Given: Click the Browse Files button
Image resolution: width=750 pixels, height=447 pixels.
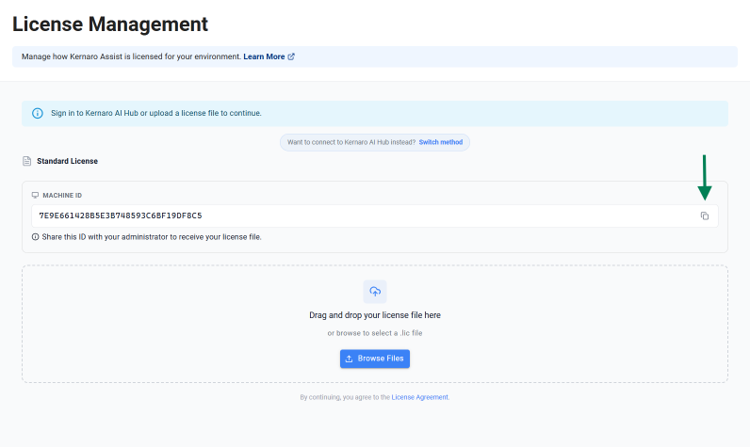Looking at the screenshot, I should point(375,359).
